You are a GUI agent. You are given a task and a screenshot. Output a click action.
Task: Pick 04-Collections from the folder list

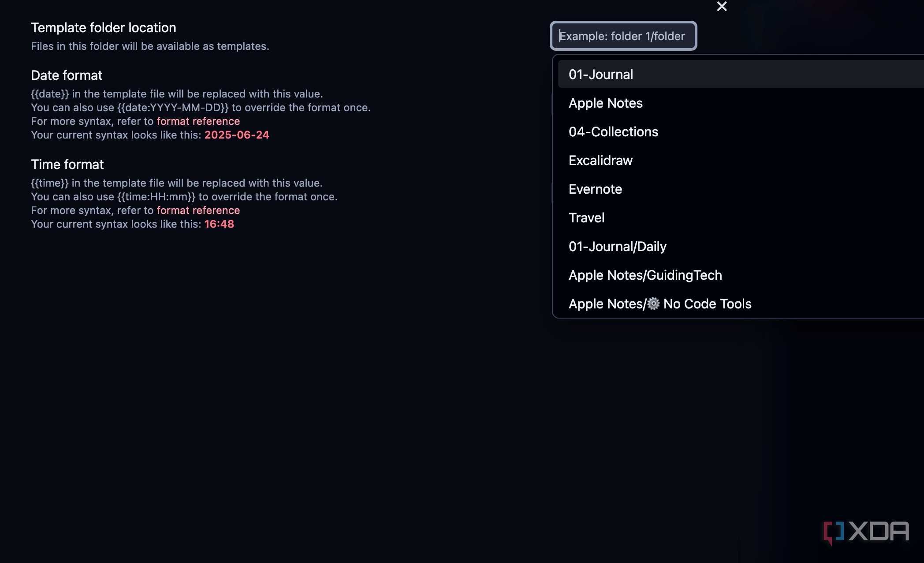[x=741, y=131]
